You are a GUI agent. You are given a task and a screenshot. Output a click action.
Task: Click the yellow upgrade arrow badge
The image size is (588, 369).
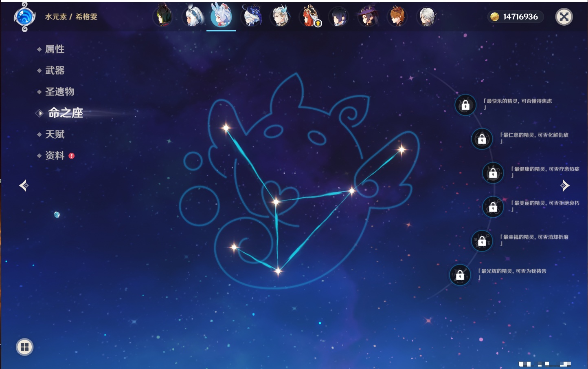coord(318,24)
